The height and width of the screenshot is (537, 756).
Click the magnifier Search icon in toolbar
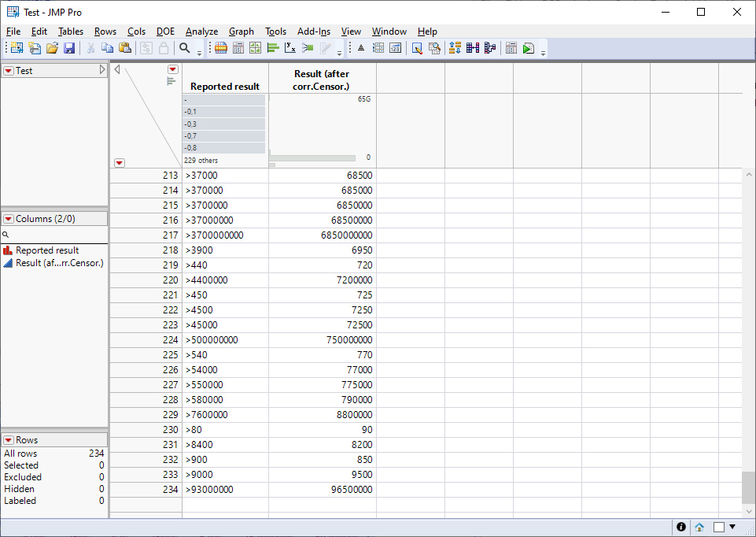(185, 48)
